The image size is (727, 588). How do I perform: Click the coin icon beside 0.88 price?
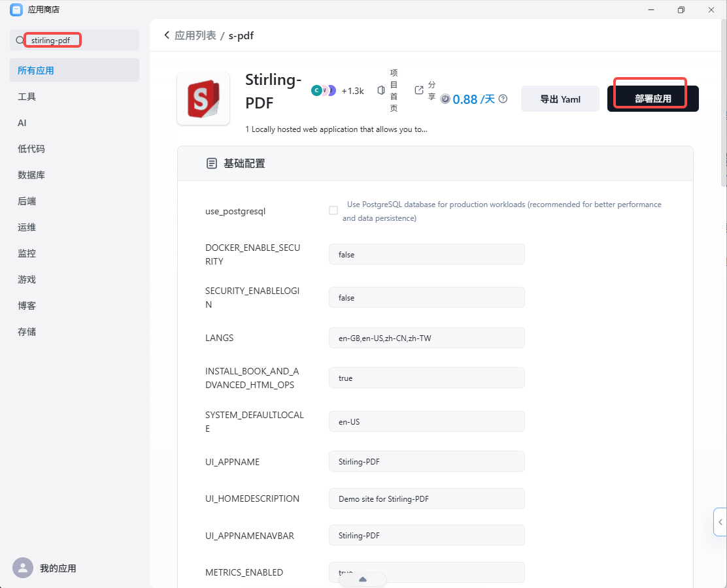coord(445,99)
